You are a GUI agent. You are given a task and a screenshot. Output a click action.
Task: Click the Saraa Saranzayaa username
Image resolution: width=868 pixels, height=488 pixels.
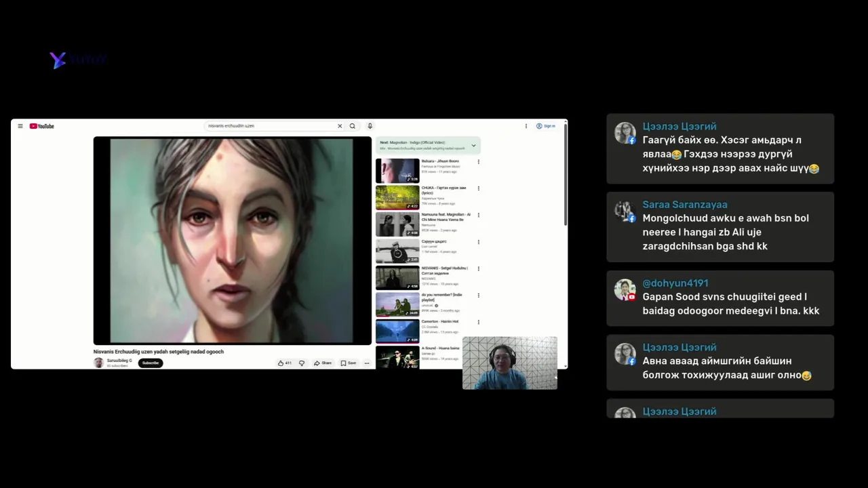pyautogui.click(x=685, y=205)
